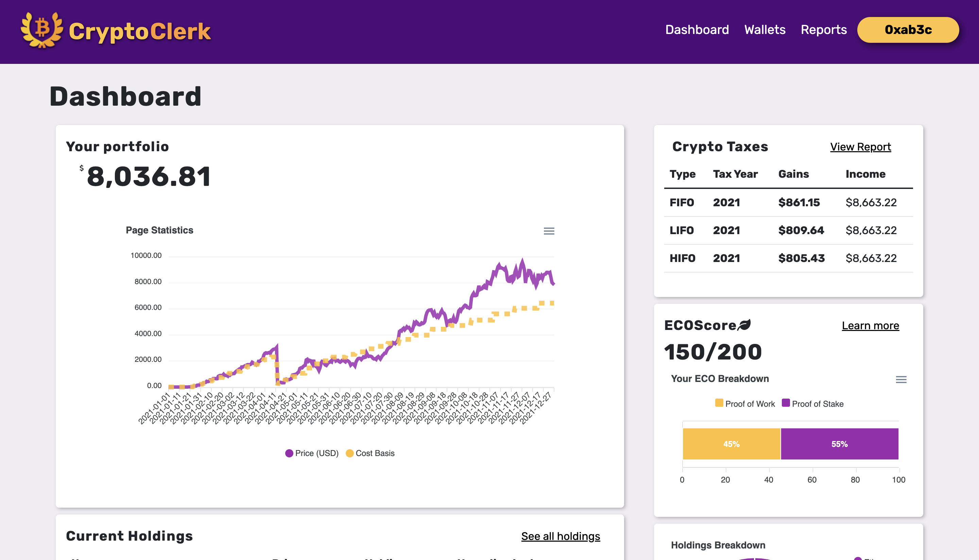Viewport: 979px width, 560px height.
Task: Open the ECO Breakdown chart menu icon
Action: click(901, 380)
